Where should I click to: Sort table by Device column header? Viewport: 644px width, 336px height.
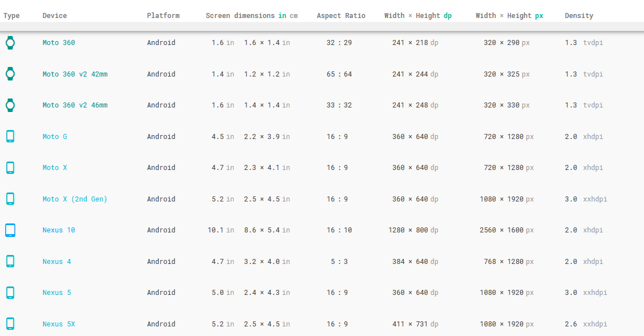pos(55,16)
